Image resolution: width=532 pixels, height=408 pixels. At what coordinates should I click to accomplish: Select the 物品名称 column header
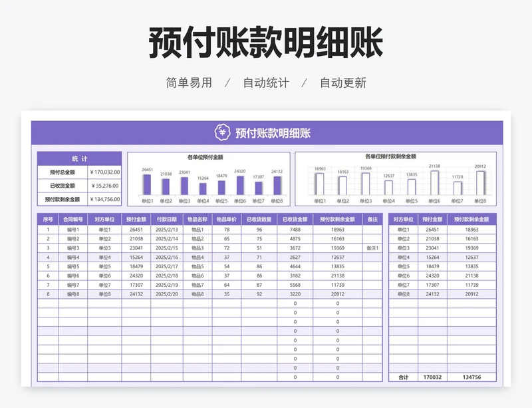click(x=198, y=220)
